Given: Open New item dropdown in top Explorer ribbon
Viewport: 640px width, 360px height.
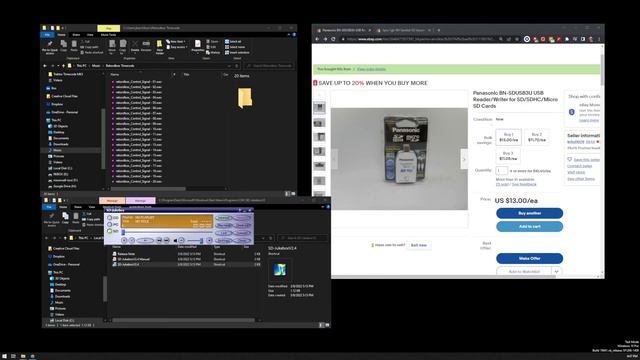Looking at the screenshot, I should (176, 42).
